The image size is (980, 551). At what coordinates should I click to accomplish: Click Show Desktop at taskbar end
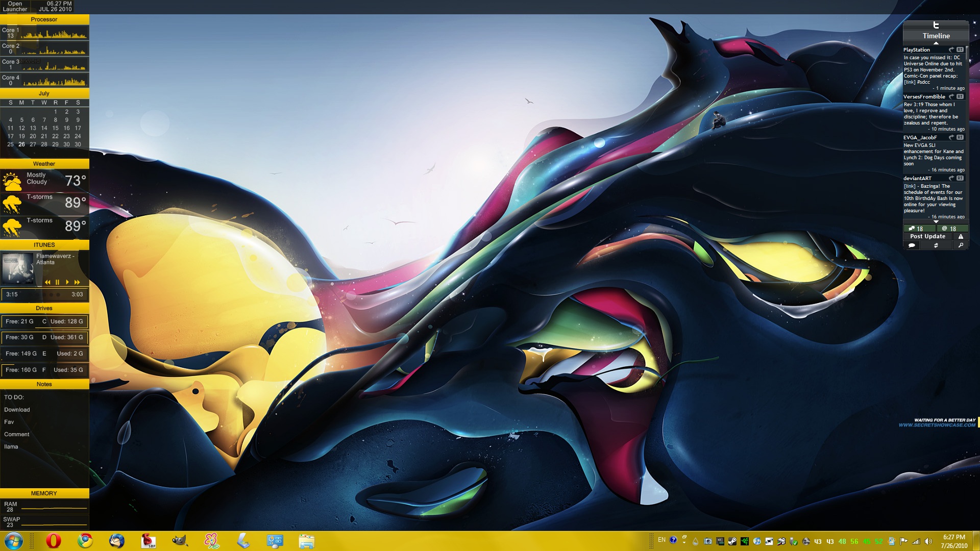[976, 541]
